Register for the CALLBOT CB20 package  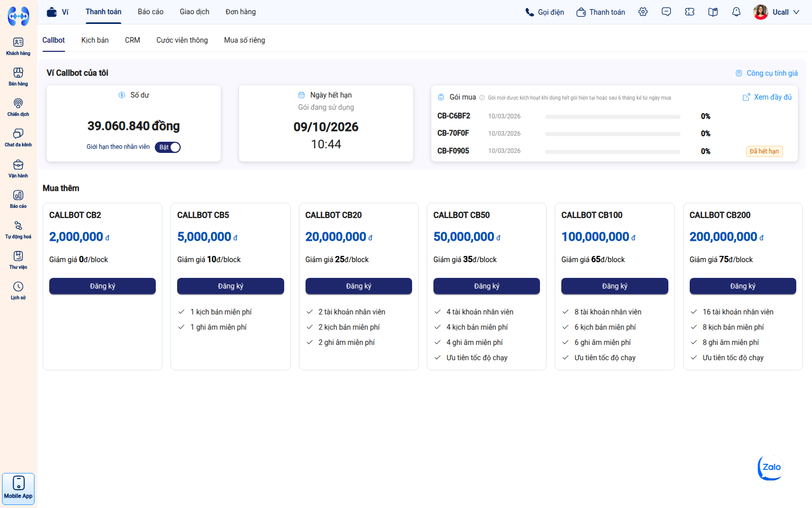click(x=359, y=286)
